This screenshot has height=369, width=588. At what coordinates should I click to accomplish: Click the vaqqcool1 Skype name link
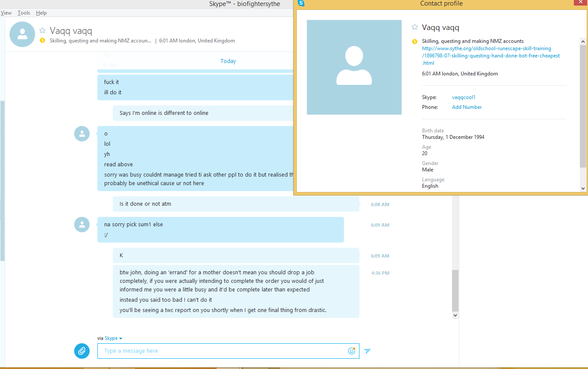click(x=464, y=97)
